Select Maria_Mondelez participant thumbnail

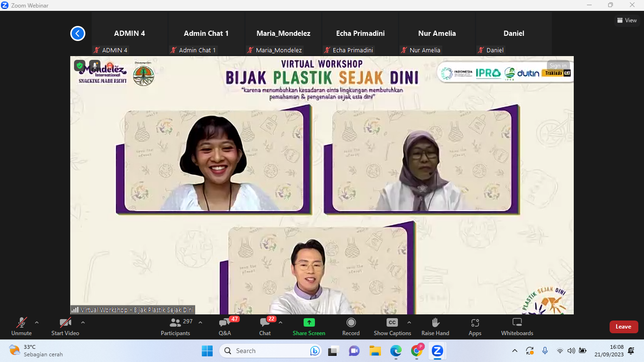[x=283, y=34]
